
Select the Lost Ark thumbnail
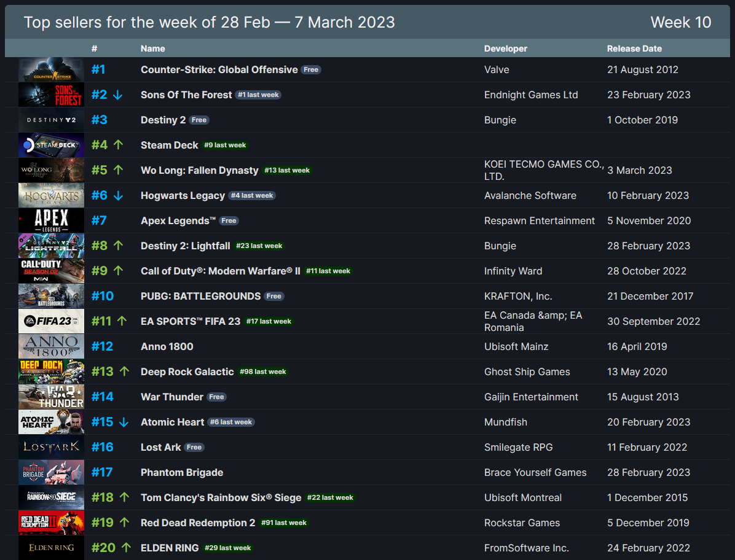(51, 447)
